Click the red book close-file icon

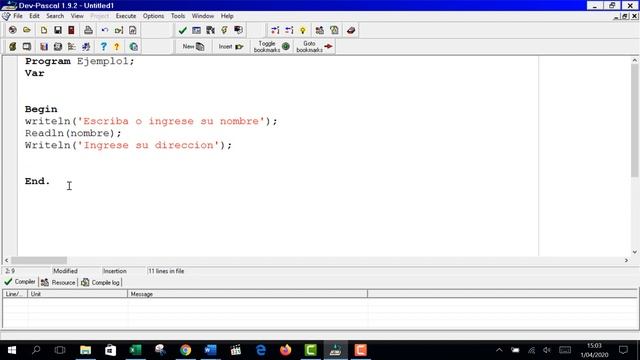(71, 30)
